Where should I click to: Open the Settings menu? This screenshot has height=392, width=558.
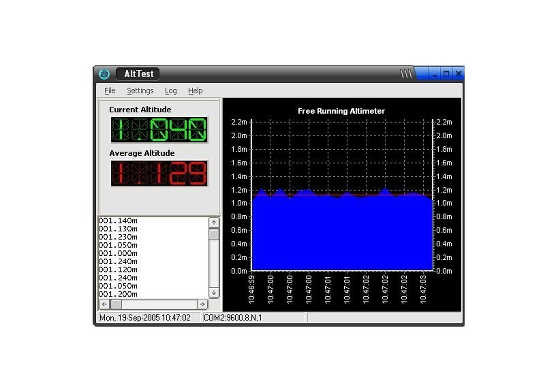(140, 91)
